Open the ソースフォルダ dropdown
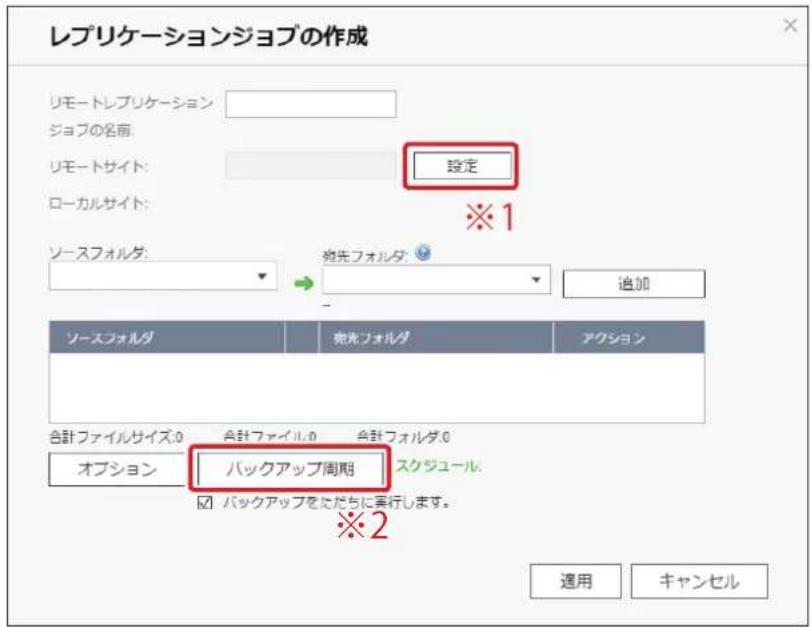 click(x=163, y=276)
